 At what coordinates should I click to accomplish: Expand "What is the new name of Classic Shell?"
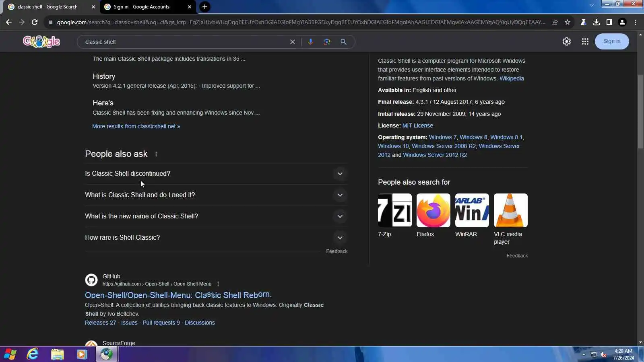click(x=216, y=216)
